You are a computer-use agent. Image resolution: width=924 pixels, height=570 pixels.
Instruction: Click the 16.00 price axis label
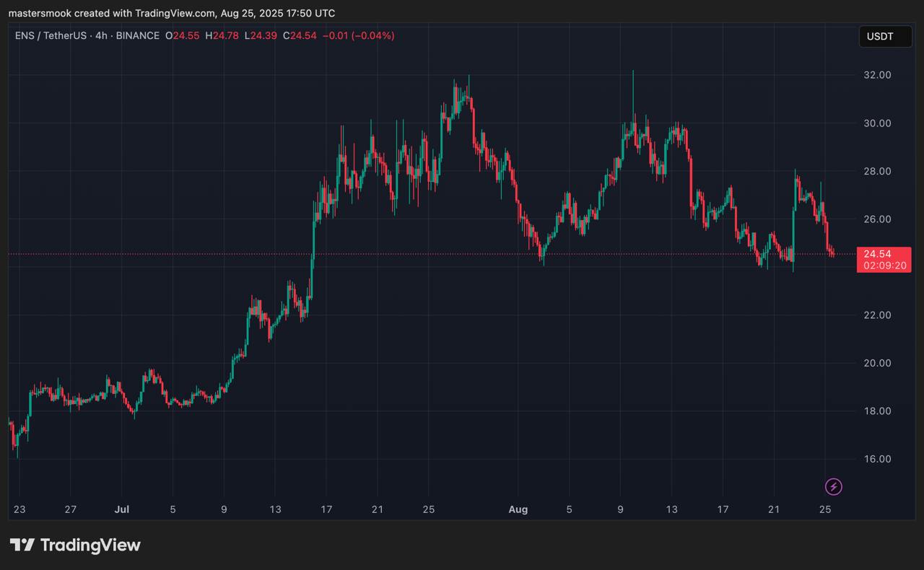[876, 459]
